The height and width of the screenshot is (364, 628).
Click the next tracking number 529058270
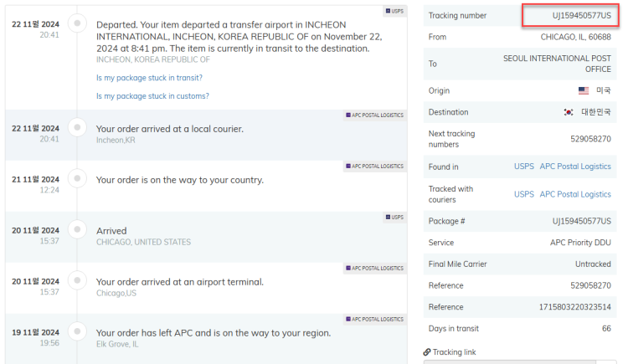[591, 139]
